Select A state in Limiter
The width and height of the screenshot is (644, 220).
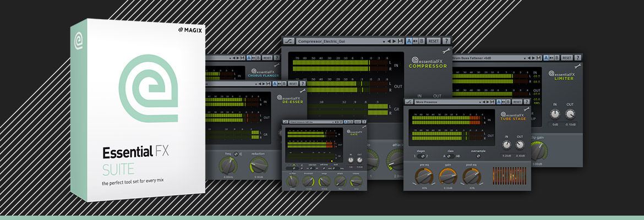(x=546, y=58)
